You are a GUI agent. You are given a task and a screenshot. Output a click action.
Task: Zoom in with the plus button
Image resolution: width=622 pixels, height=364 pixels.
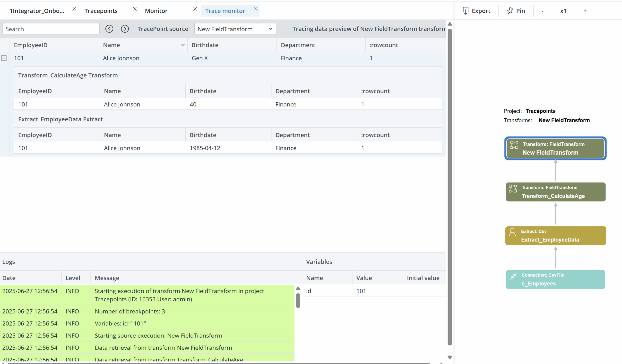(585, 11)
